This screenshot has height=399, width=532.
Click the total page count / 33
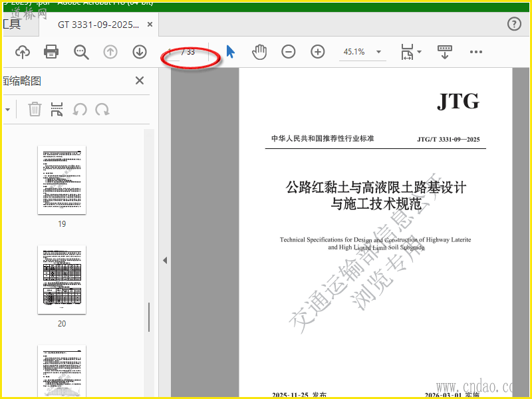pos(188,52)
